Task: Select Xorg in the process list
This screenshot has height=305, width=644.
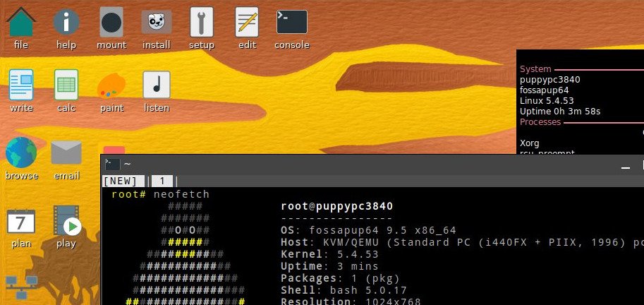Action: click(530, 143)
